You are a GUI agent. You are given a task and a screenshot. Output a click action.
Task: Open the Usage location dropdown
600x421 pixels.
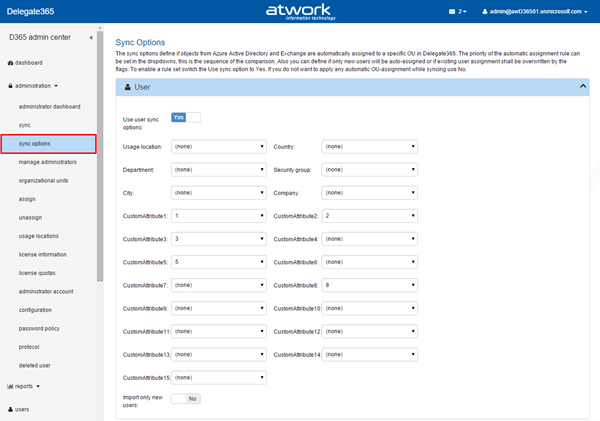[218, 147]
